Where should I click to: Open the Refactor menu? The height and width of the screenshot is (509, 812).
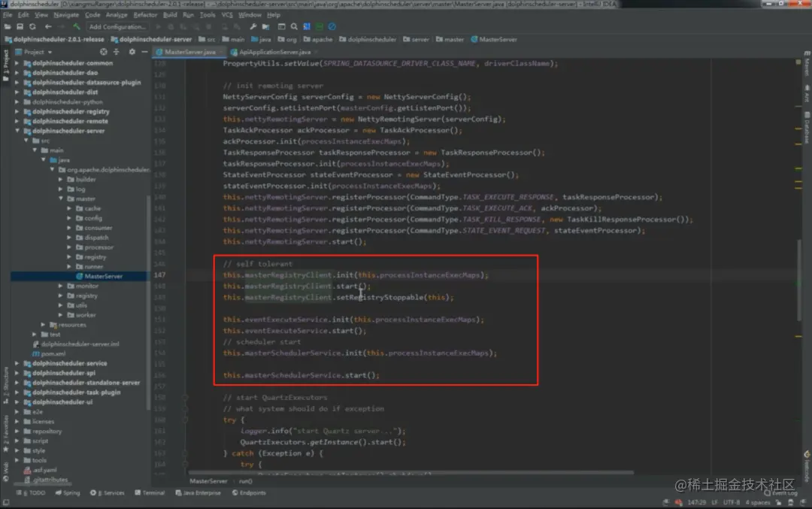coord(145,15)
